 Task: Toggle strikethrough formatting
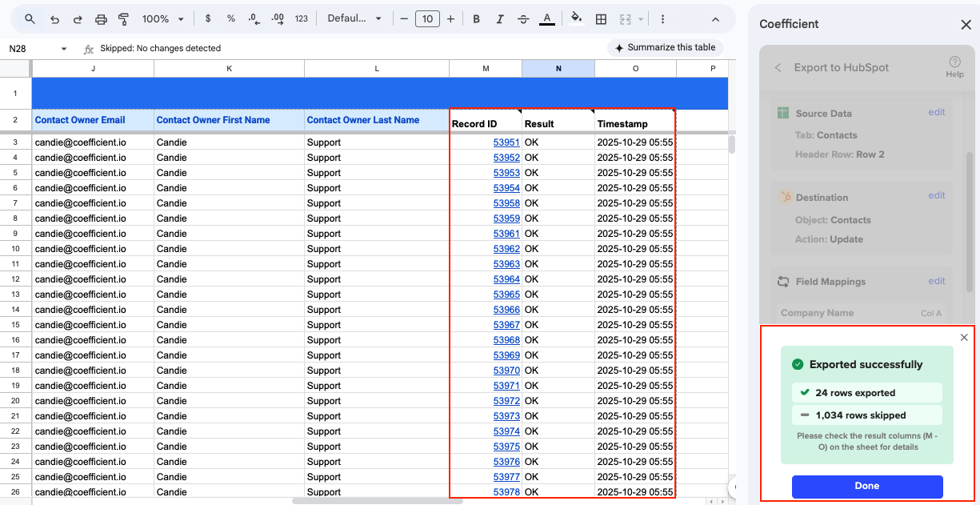coord(524,18)
